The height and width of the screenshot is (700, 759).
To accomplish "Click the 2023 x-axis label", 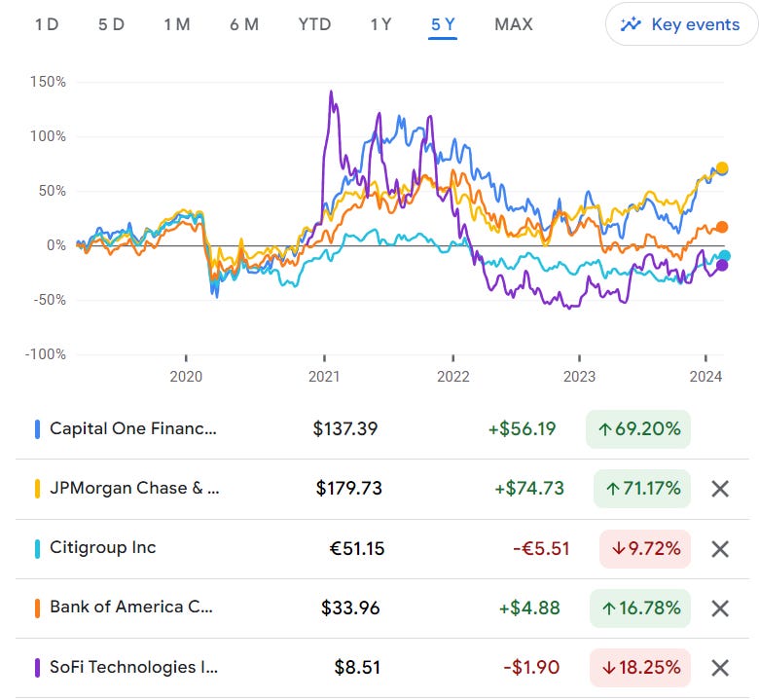I will point(579,377).
